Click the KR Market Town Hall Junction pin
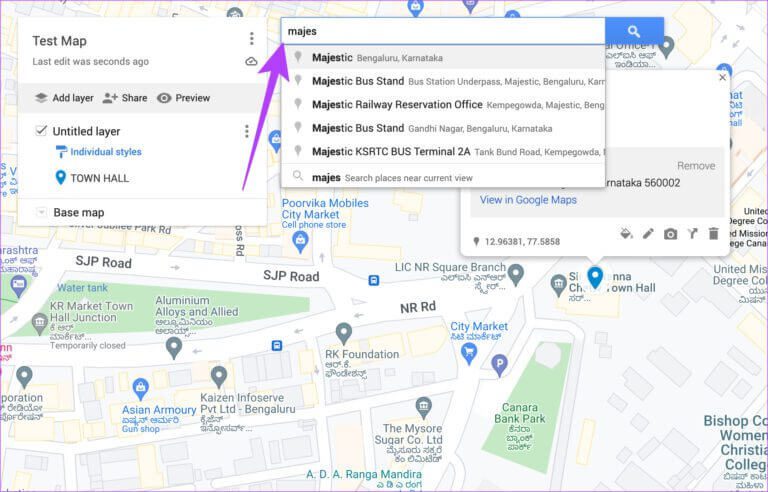Viewport: 768px width, 492px height. pyautogui.click(x=39, y=323)
